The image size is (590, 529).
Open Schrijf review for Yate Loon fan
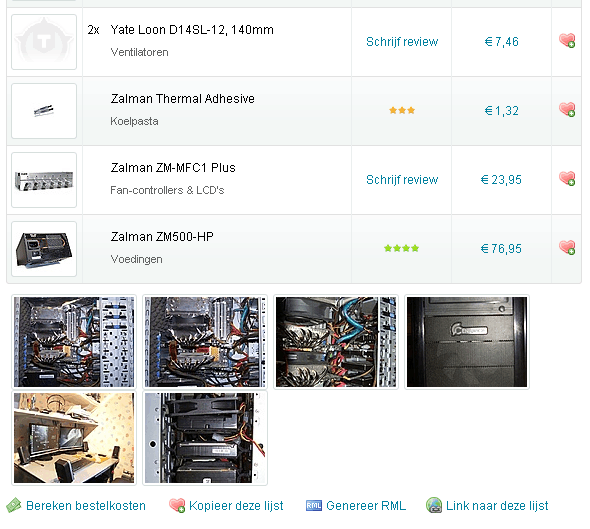(402, 42)
